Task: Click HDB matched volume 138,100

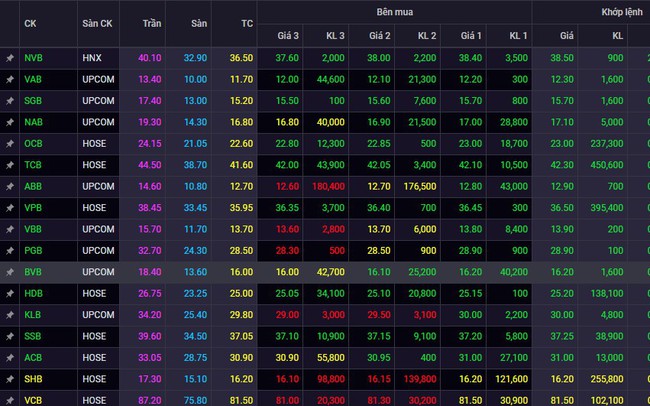Action: [607, 294]
